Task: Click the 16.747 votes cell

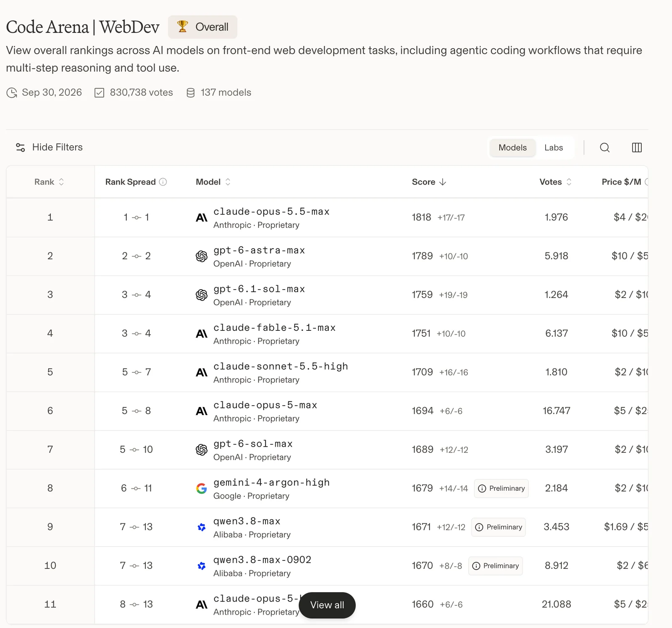Action: pos(556,411)
